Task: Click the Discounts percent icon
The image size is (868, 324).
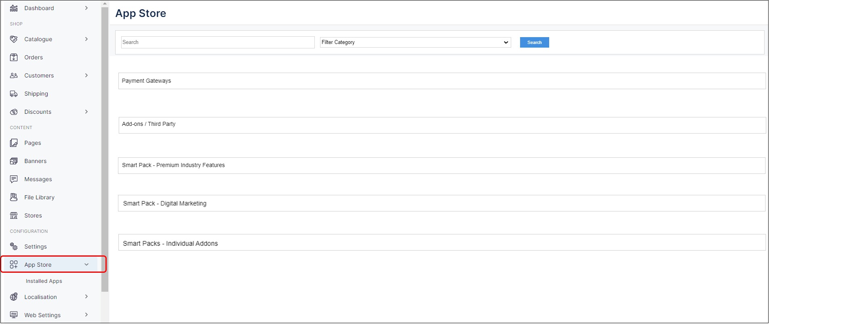Action: (x=14, y=112)
